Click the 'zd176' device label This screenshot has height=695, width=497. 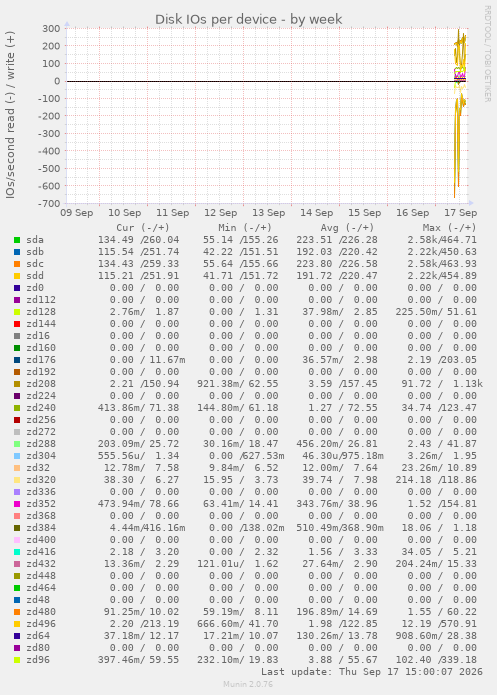click(41, 359)
